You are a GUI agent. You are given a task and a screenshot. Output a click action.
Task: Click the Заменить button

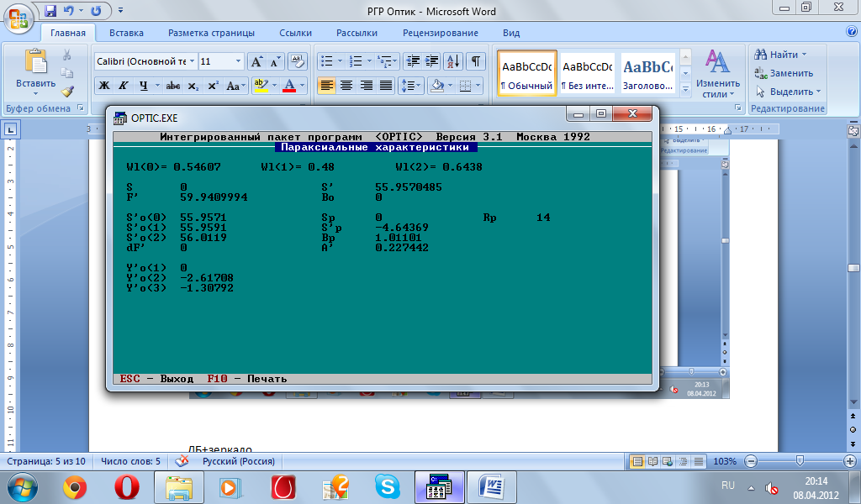point(784,73)
